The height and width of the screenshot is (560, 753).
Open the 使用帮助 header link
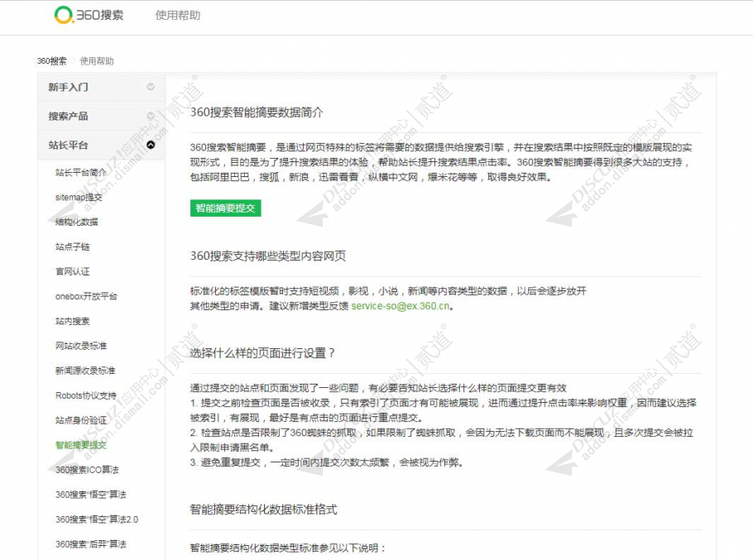(178, 16)
